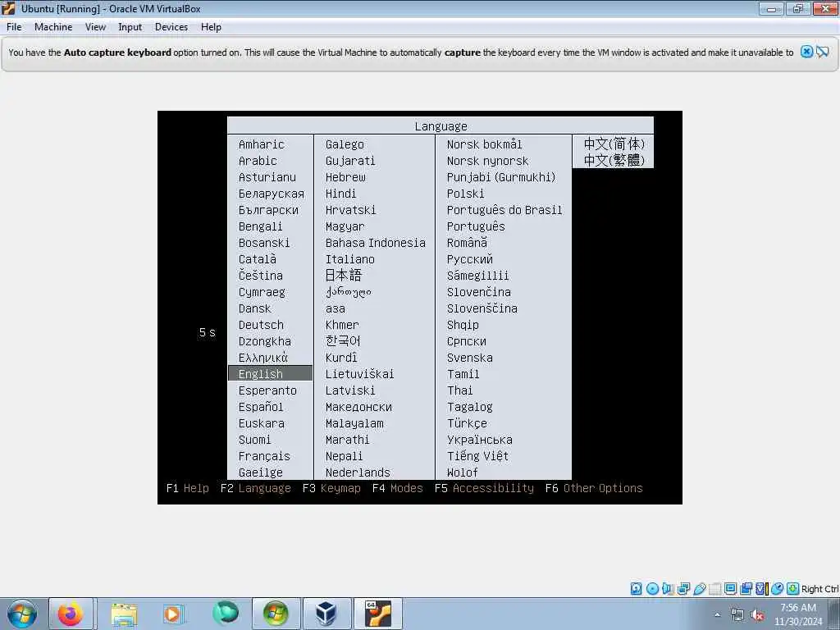Select Simplified Chinese 中文(简体)
840x630 pixels.
[x=614, y=144]
